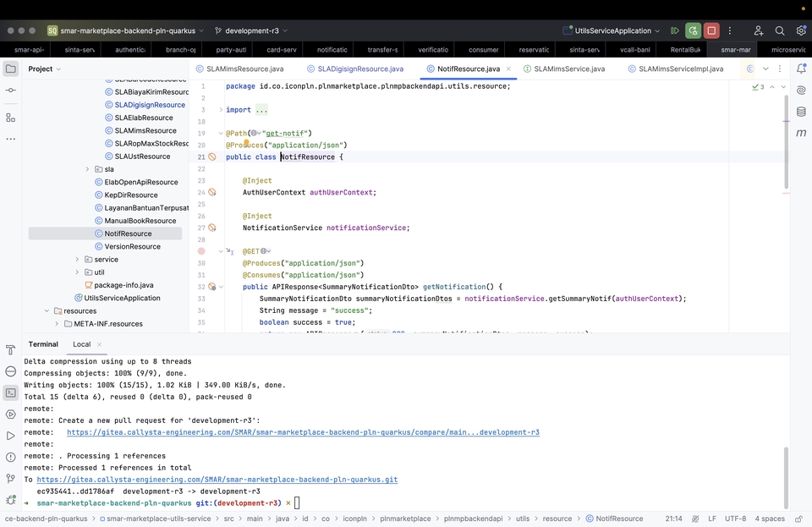Toggle read-only lock icon in status bar
Image resolution: width=812 pixels, height=527 pixels.
[x=799, y=519]
